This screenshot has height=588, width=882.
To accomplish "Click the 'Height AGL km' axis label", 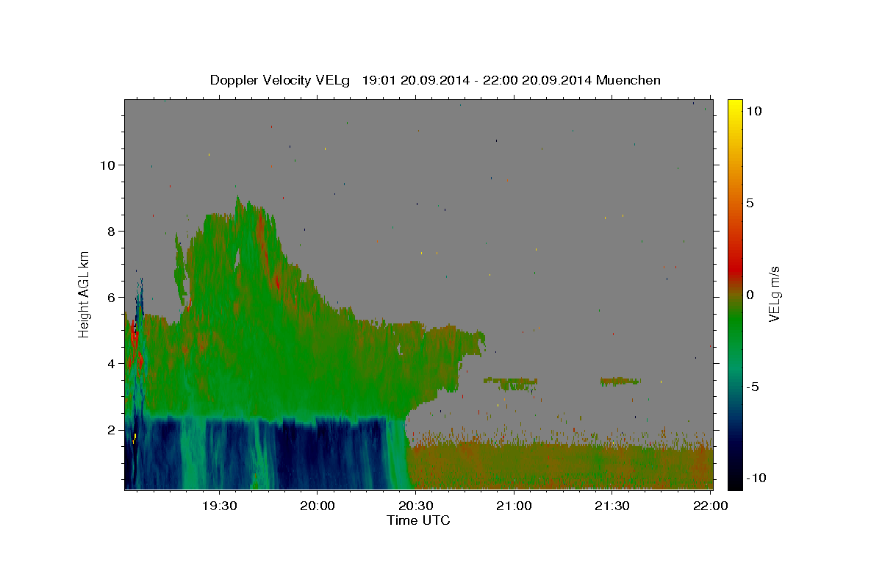I will pyautogui.click(x=85, y=294).
